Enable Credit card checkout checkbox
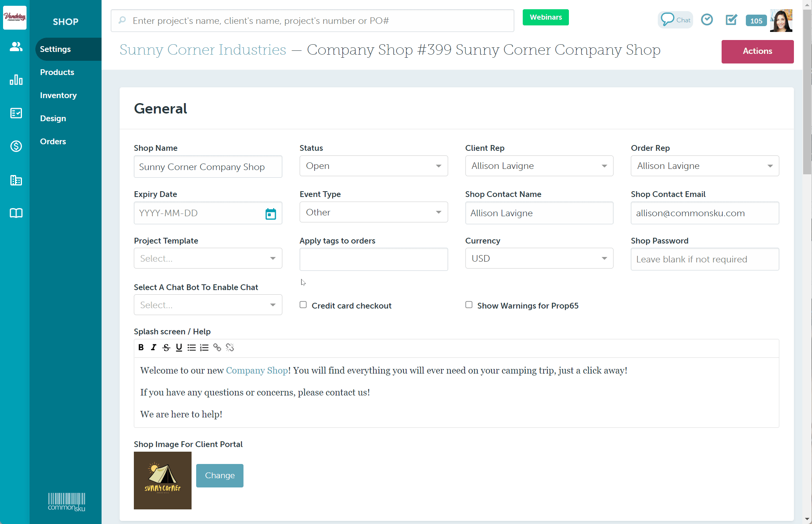The height and width of the screenshot is (524, 812). pos(303,305)
